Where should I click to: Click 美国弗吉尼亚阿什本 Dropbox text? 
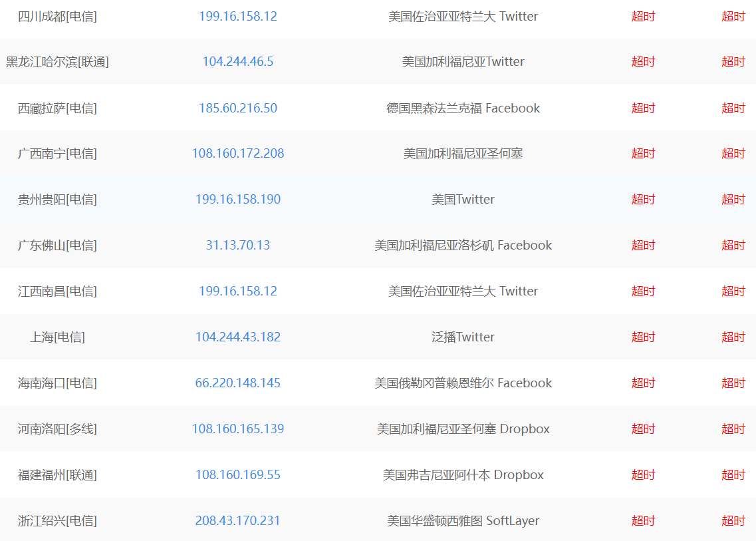tap(463, 475)
